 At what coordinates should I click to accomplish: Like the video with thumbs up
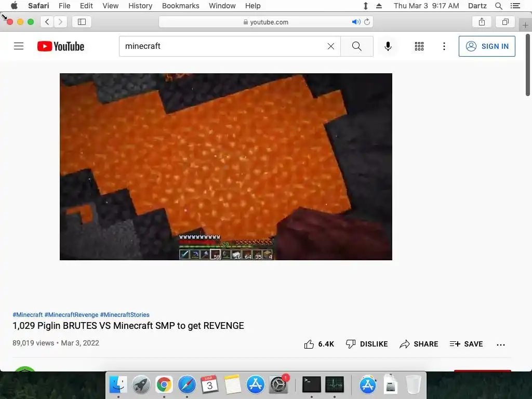tap(319, 344)
